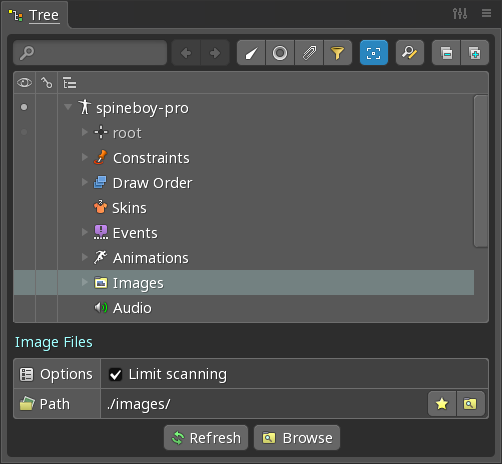Click the Browse button
The width and height of the screenshot is (502, 464).
pos(297,438)
